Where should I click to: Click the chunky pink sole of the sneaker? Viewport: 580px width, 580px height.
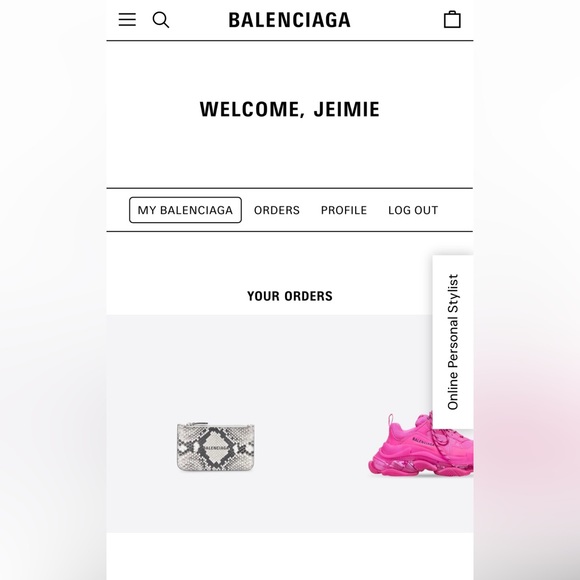point(421,465)
